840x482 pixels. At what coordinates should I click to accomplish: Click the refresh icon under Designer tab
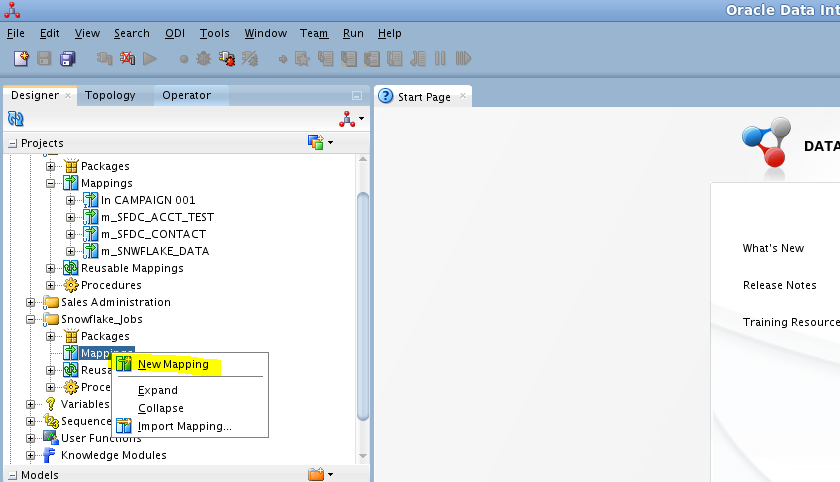coord(16,118)
